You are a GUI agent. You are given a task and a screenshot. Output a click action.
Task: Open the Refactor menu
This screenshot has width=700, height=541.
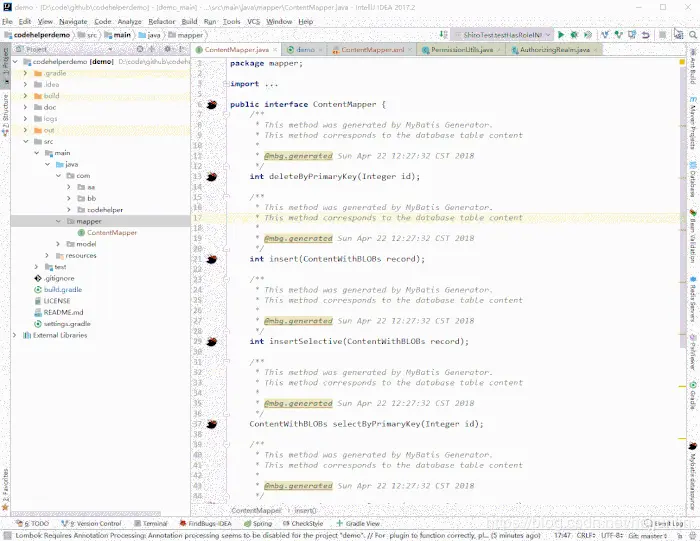point(162,21)
